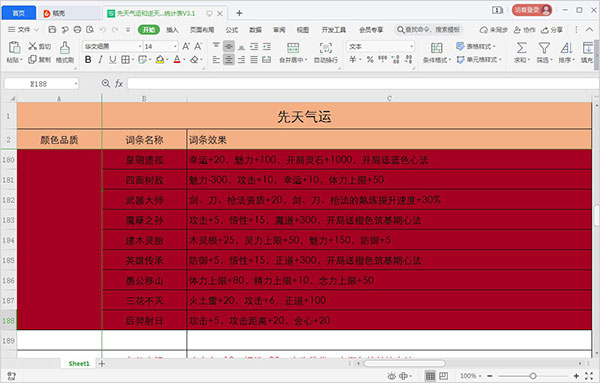Click the redo arrow
Image resolution: width=600 pixels, height=383 pixels.
(x=115, y=29)
